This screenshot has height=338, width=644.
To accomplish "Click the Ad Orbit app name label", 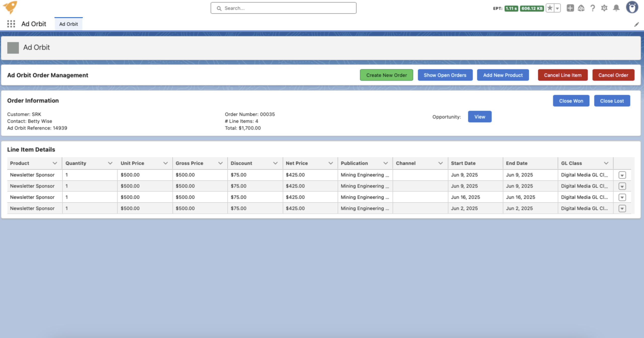I will point(33,24).
